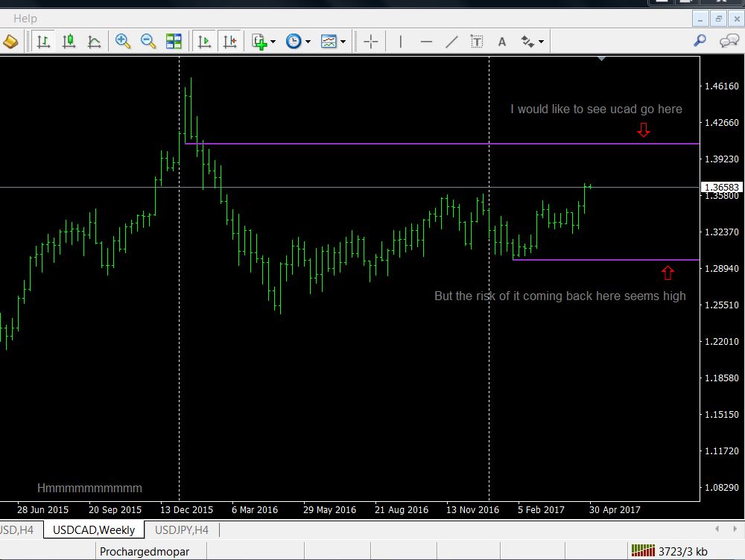Click the upper purple horizontal line

pyautogui.click(x=447, y=144)
